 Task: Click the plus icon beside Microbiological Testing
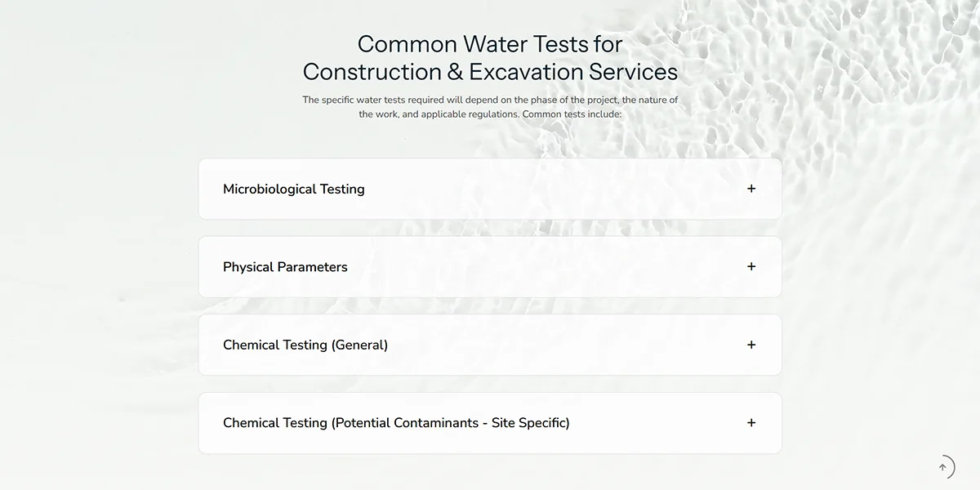point(751,189)
